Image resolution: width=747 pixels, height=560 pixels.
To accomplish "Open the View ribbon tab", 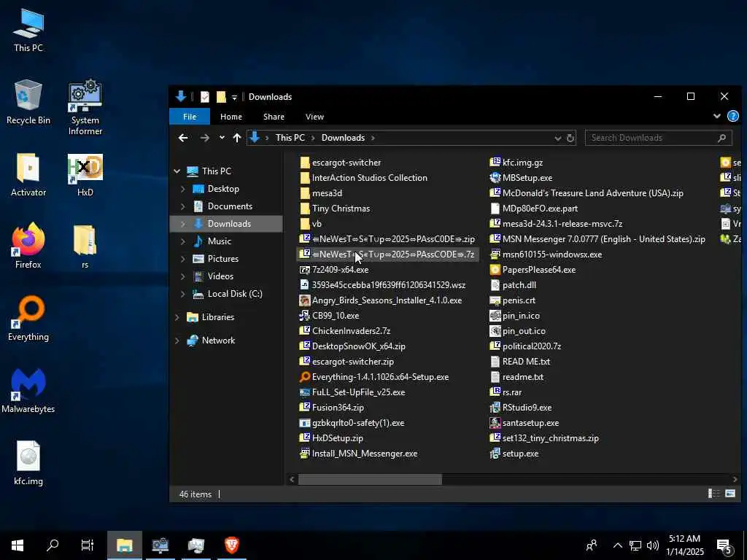I will 314,117.
